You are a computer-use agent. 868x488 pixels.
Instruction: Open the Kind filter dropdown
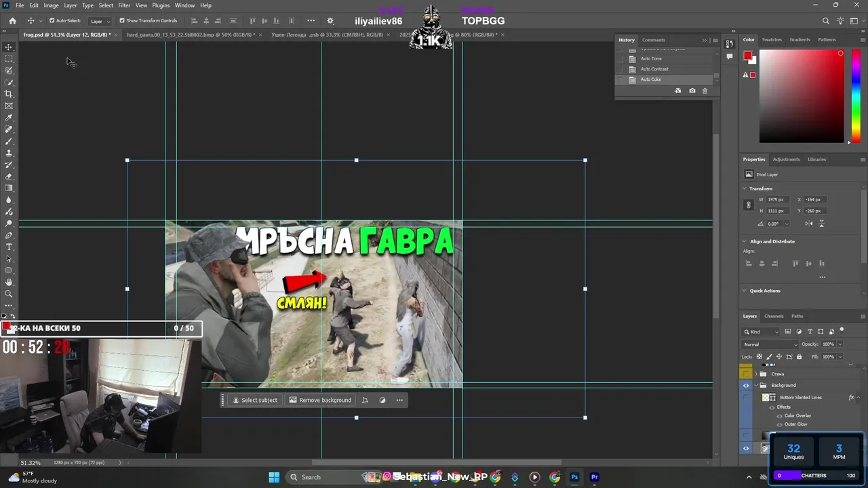(x=762, y=331)
